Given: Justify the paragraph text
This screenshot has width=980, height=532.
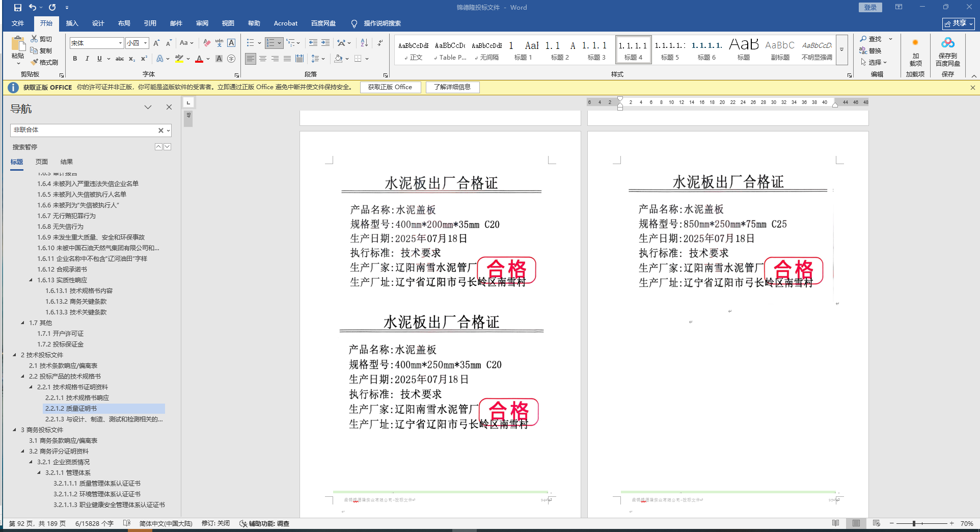Looking at the screenshot, I should (x=287, y=59).
